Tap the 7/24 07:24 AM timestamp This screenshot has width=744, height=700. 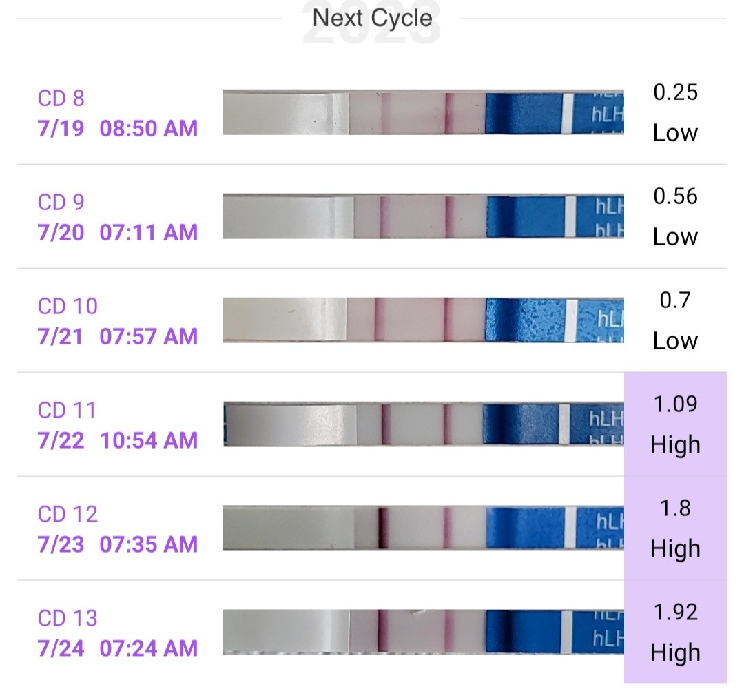tap(118, 648)
